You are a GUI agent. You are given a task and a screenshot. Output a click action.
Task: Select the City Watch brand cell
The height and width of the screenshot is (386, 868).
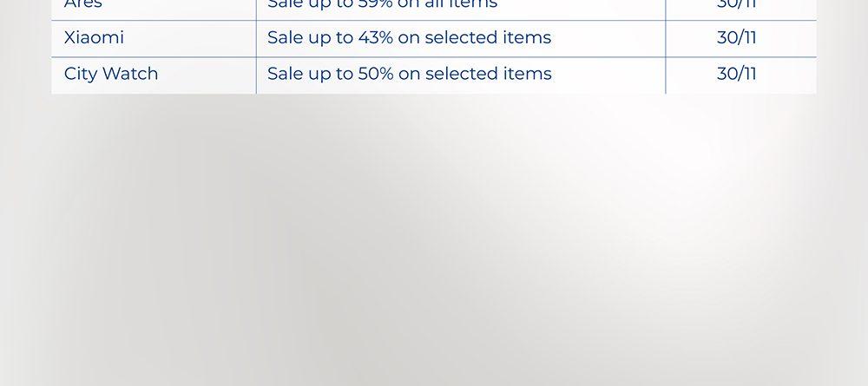coord(111,74)
